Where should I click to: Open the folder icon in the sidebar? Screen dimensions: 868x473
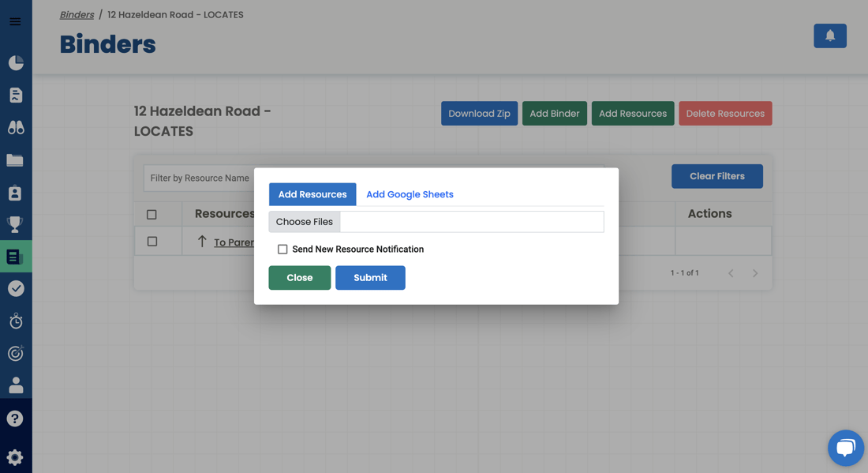[15, 160]
